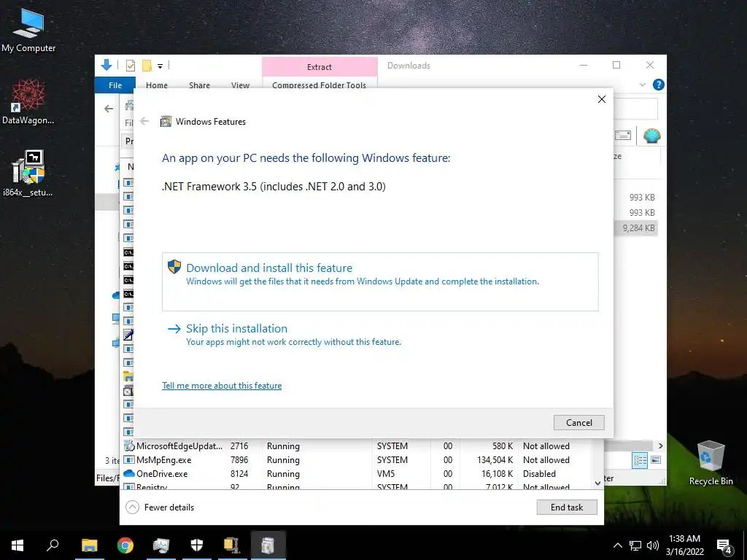747x560 pixels.
Task: Click the mail icon in background window
Action: [623, 136]
